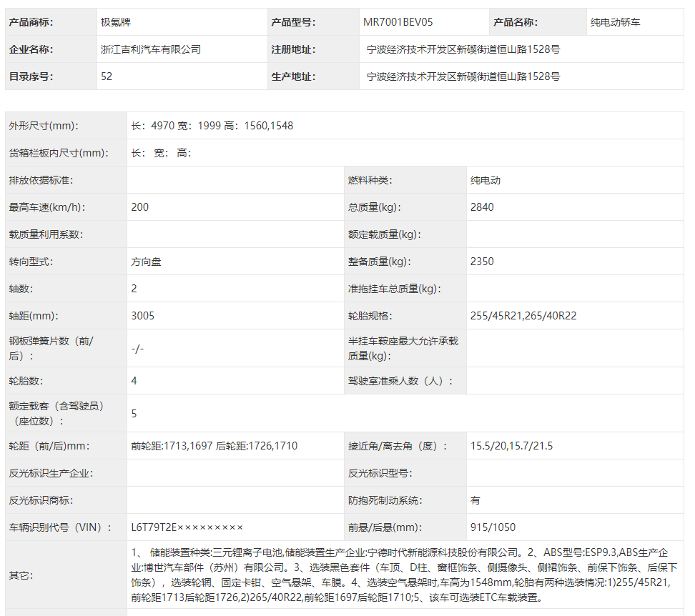The image size is (695, 616).
Task: Click product model MR7001BEV05
Action: click(x=398, y=22)
